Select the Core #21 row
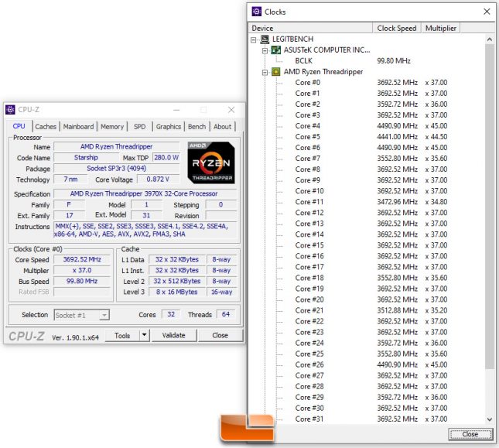The width and height of the screenshot is (499, 448). (371, 310)
